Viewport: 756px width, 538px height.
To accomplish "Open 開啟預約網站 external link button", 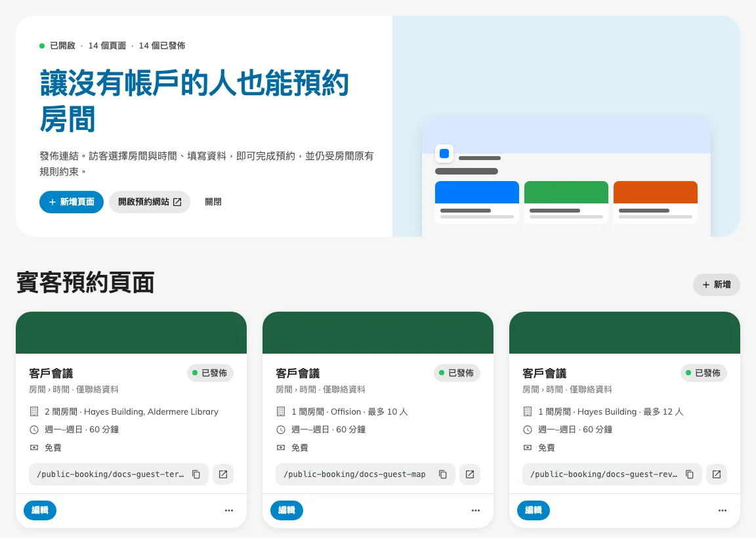I will tap(150, 202).
